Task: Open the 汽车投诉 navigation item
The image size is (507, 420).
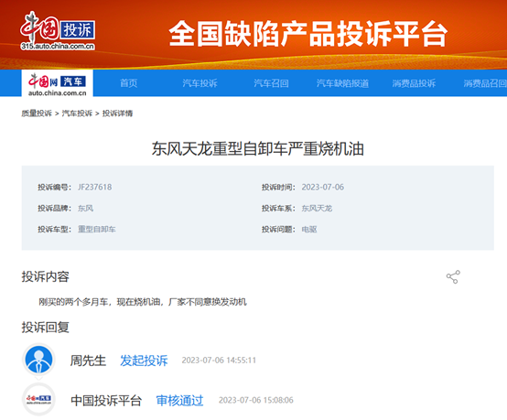Action: 200,83
